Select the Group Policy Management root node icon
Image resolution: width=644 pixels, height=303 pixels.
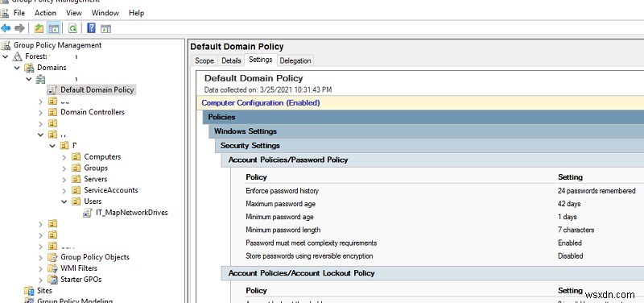(x=6, y=45)
